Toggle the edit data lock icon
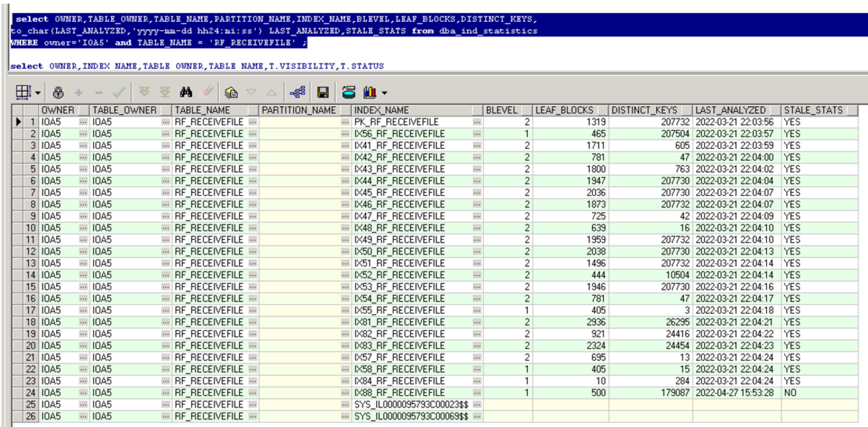 [58, 92]
